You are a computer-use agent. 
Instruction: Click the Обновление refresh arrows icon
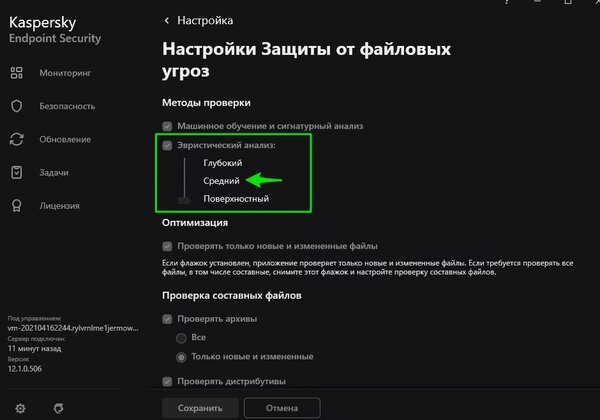coord(16,139)
